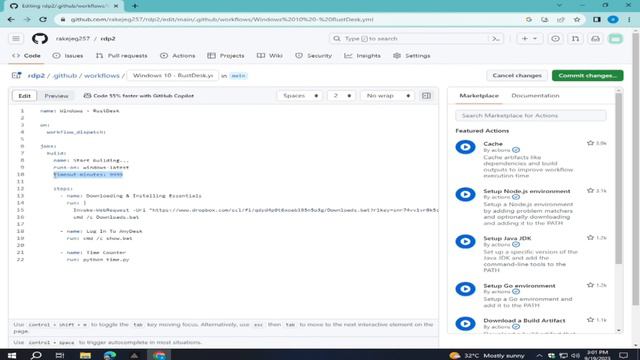Click Cancel changes button
Image resolution: width=640 pixels, height=360 pixels.
click(x=517, y=76)
